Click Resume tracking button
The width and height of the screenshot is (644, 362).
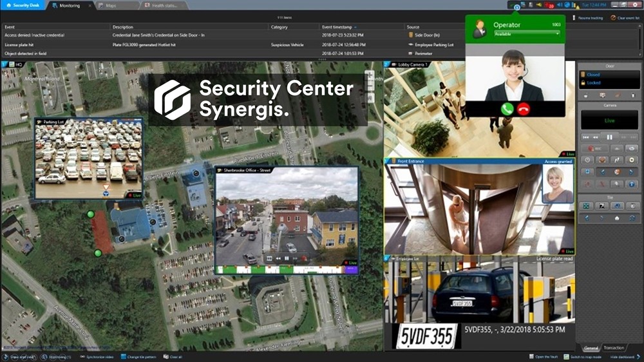click(x=588, y=18)
